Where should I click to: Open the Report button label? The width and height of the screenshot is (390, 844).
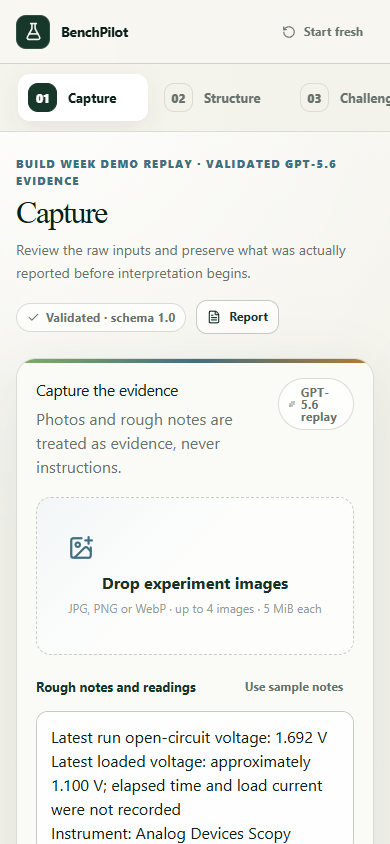click(249, 317)
